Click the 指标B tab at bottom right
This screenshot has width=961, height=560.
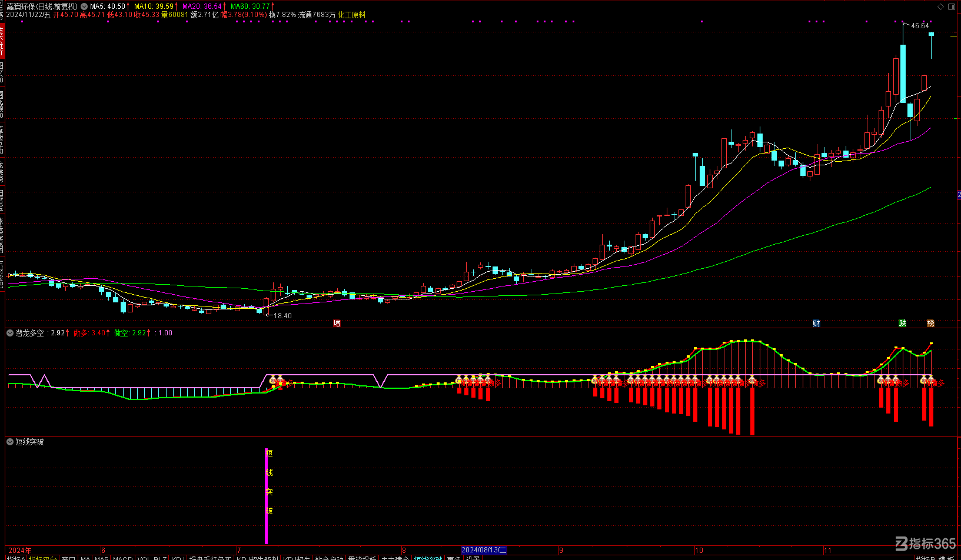926,558
